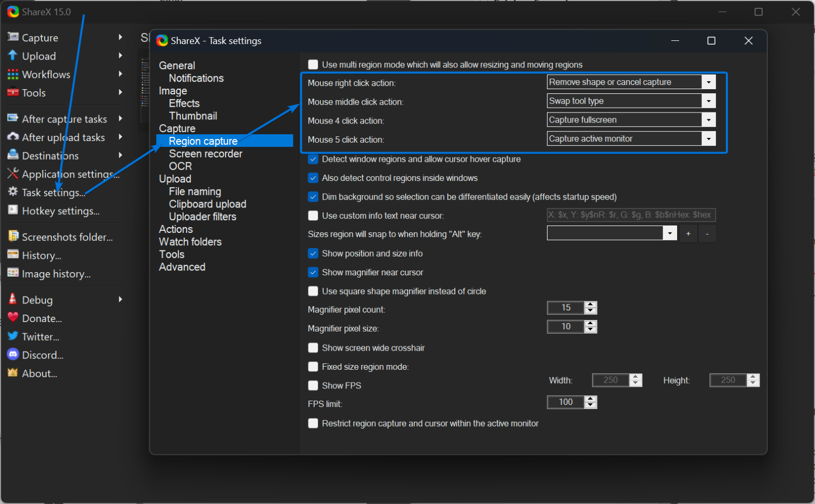This screenshot has height=504, width=815.
Task: Open the Donate heart icon
Action: 12,318
